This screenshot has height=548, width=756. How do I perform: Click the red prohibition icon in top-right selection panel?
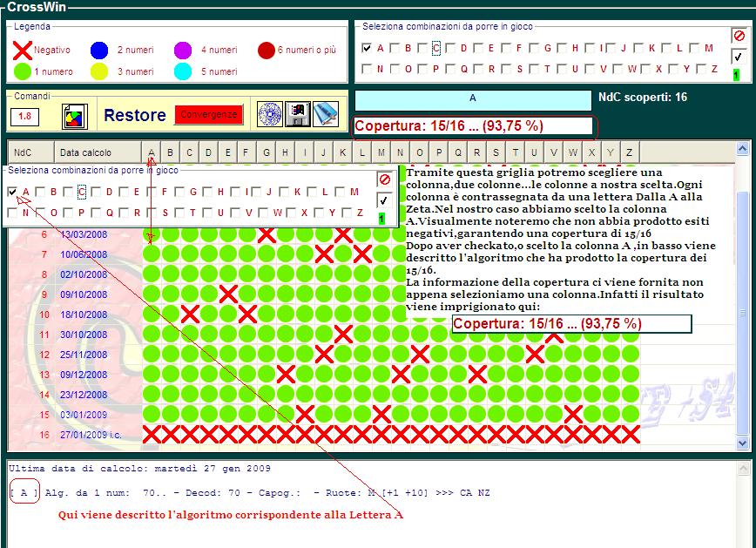click(739, 36)
